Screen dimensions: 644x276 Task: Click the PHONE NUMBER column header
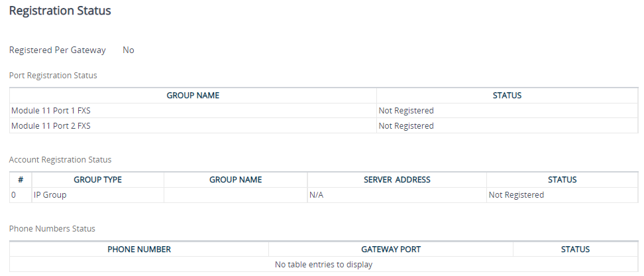pos(139,249)
